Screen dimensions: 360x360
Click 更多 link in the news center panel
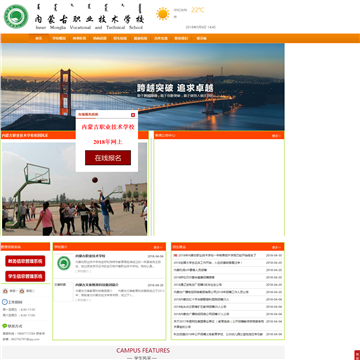click(276, 136)
